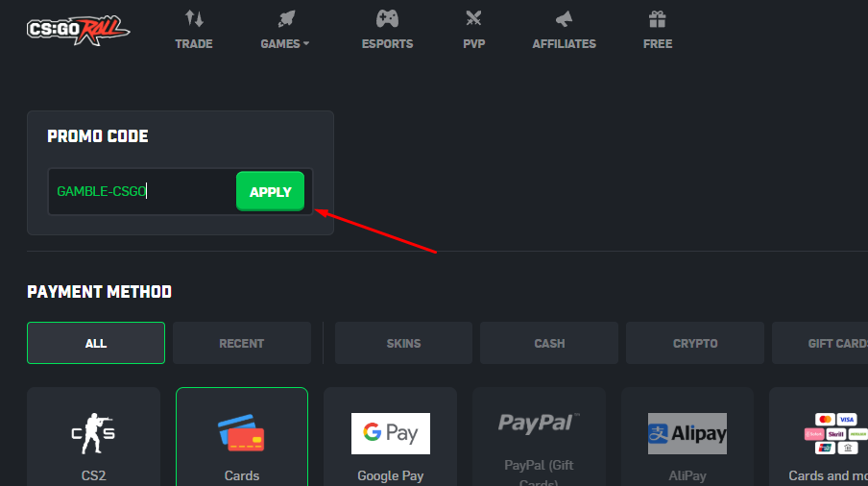868x486 pixels.
Task: Click the Cards label text
Action: pos(241,475)
